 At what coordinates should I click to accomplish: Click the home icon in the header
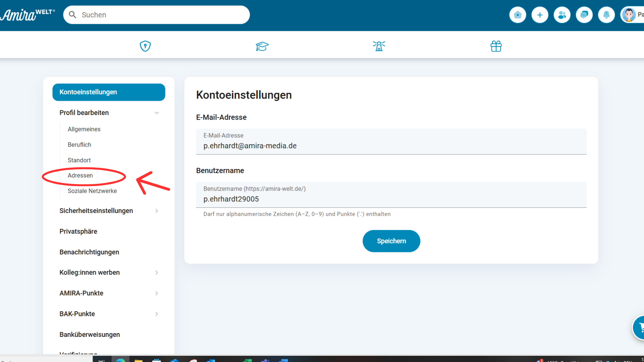[518, 15]
